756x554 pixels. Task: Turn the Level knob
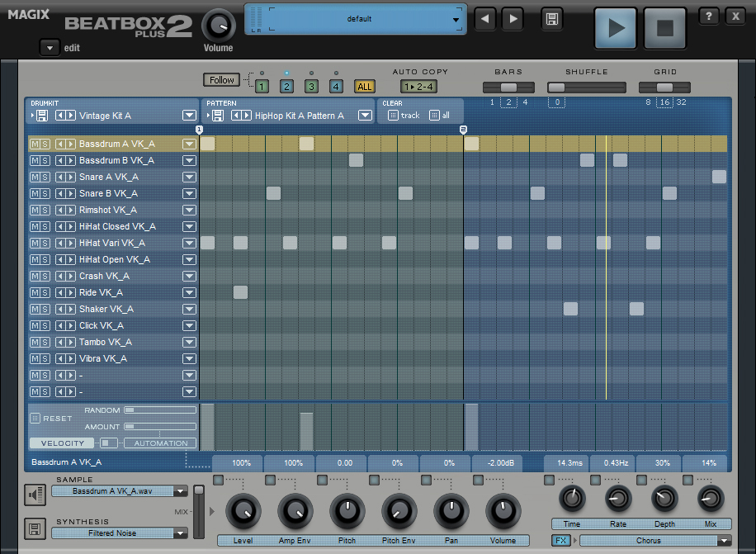(243, 512)
